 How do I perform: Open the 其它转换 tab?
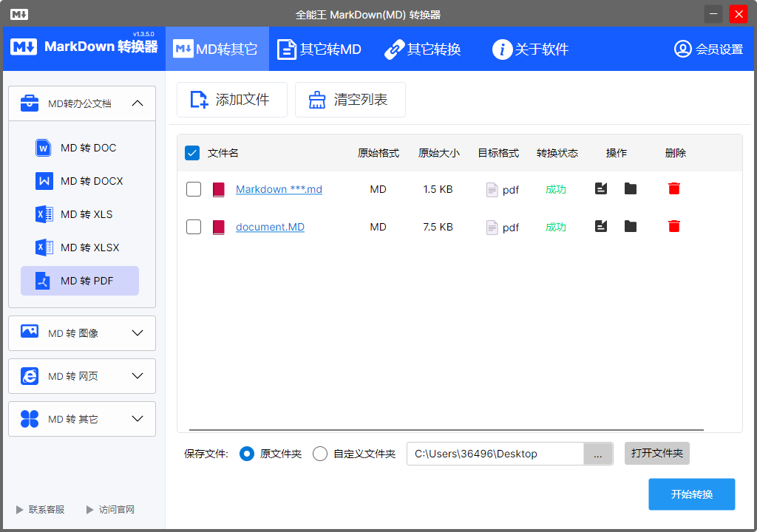422,49
